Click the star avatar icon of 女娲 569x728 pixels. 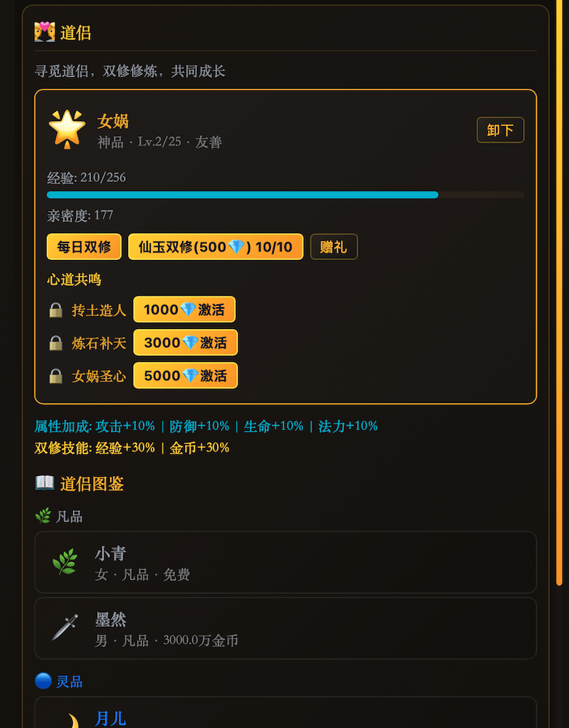[x=67, y=129]
